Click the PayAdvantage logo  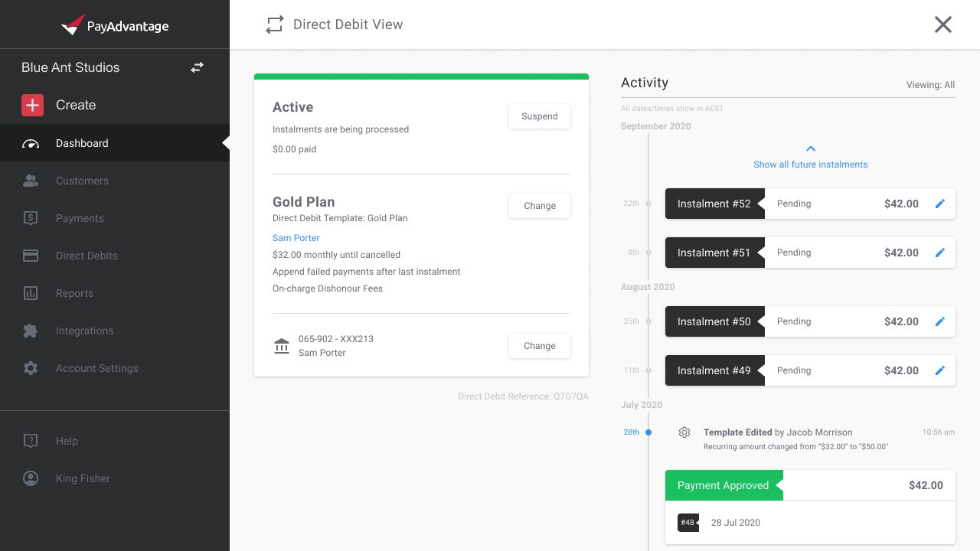pos(115,25)
